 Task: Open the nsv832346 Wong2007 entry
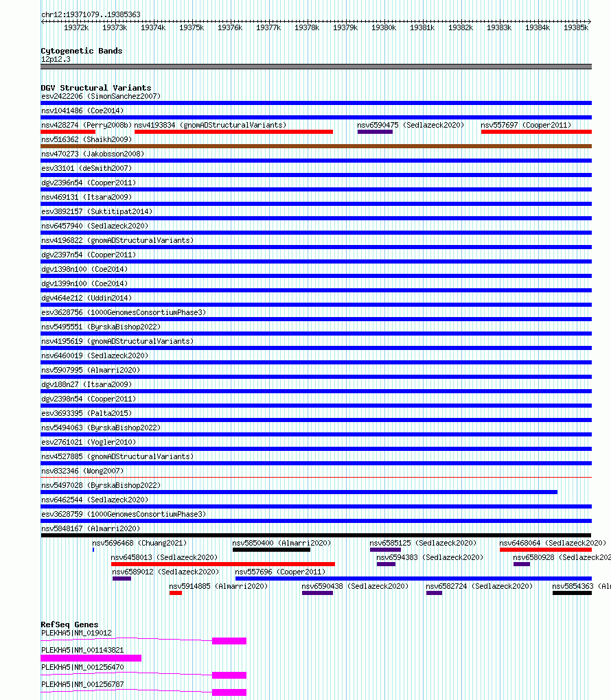click(82, 471)
